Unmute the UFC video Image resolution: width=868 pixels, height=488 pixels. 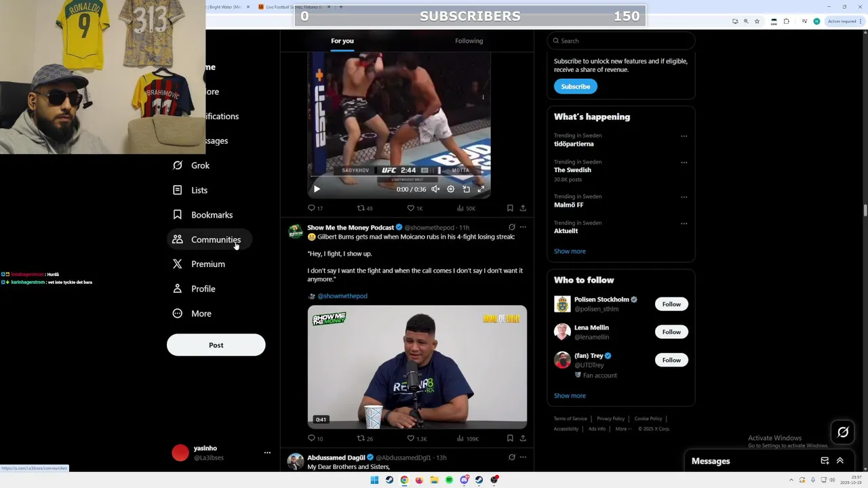click(435, 189)
